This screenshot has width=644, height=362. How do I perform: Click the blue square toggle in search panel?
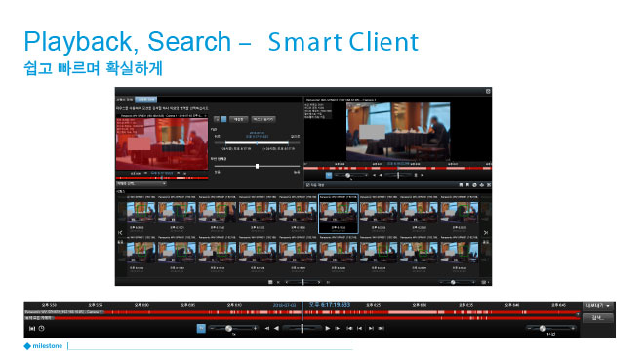[x=223, y=119]
